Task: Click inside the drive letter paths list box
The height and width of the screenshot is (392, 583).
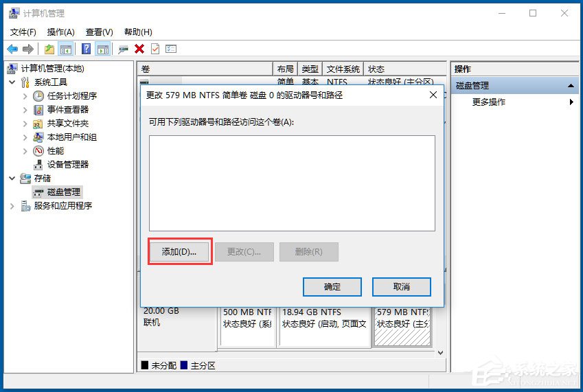Action: [292, 183]
